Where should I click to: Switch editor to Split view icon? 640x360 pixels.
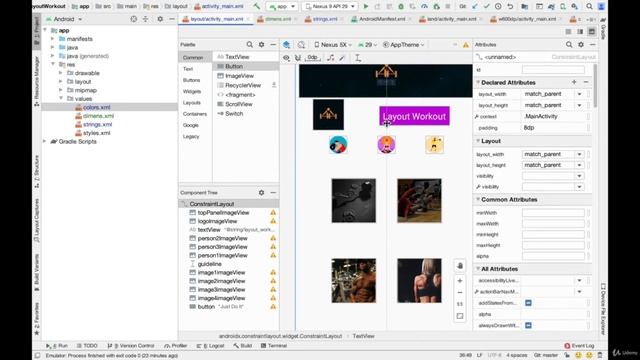[x=580, y=31]
